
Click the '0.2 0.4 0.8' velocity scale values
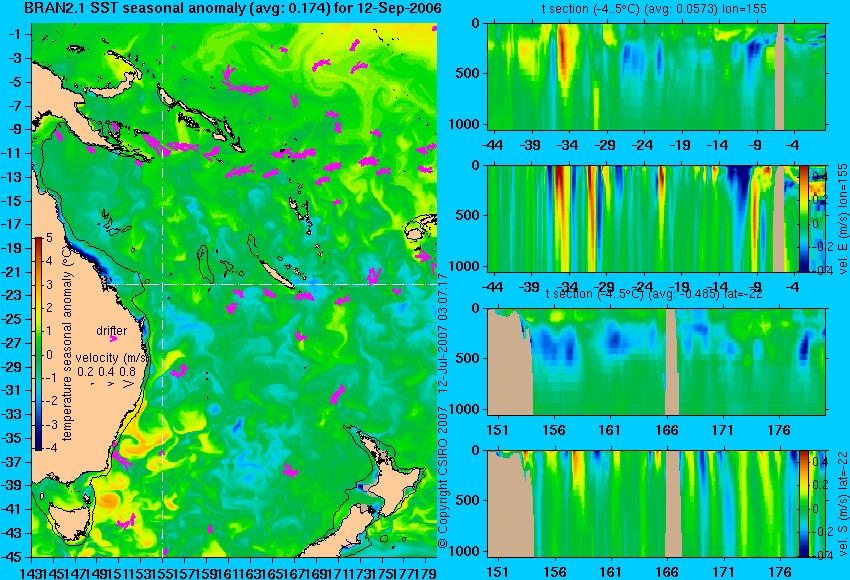[x=106, y=371]
